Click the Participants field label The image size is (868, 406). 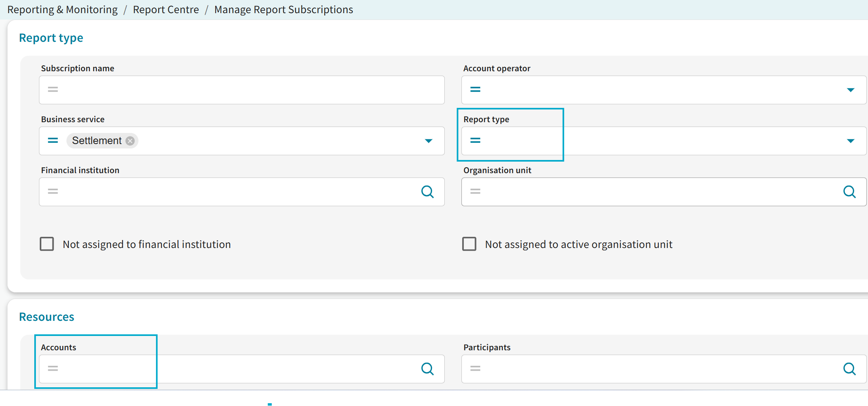[487, 347]
